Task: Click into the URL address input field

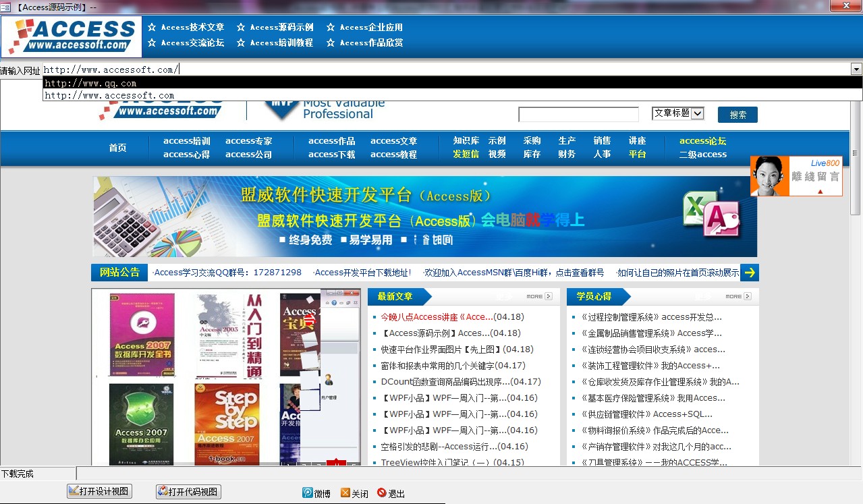Action: [446, 69]
